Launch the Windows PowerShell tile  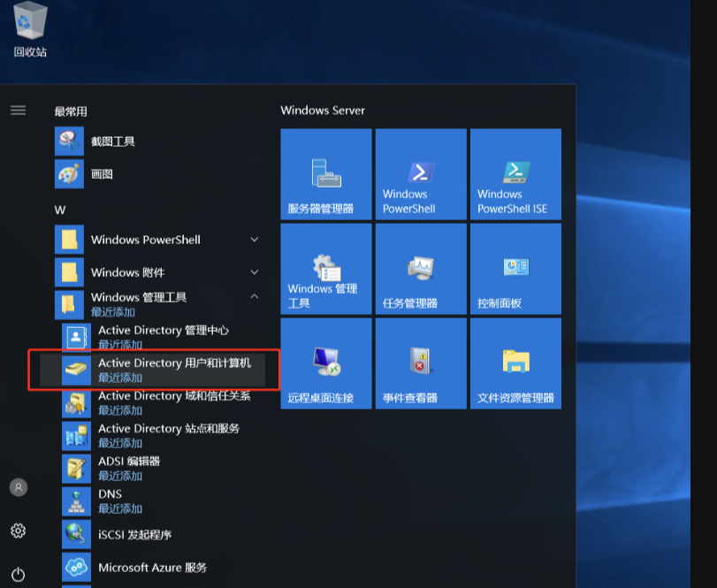(421, 174)
